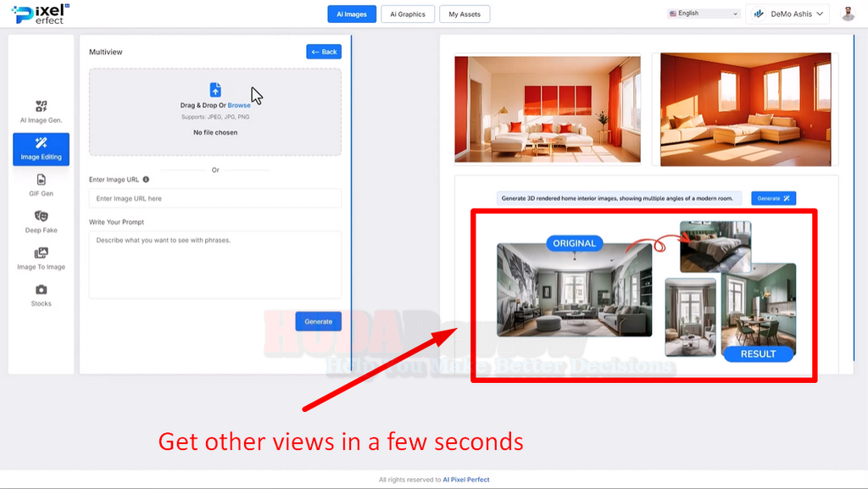
Task: Focus the Enter Image URL field
Action: point(215,198)
